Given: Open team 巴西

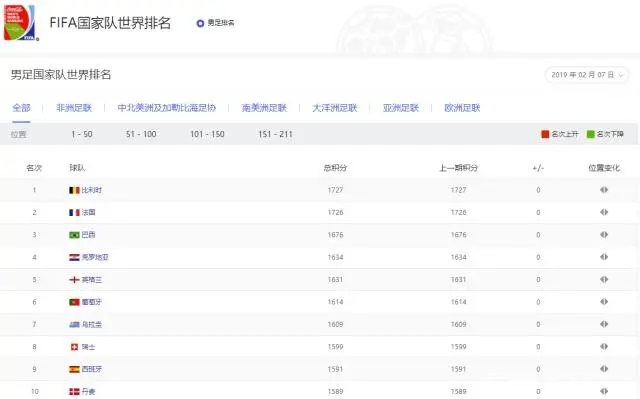Looking at the screenshot, I should click(89, 235).
